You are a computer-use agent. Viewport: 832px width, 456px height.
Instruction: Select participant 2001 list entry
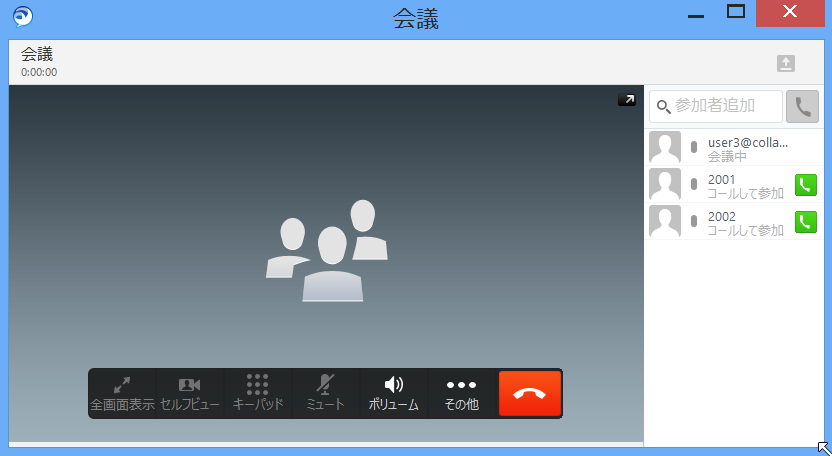coord(744,185)
